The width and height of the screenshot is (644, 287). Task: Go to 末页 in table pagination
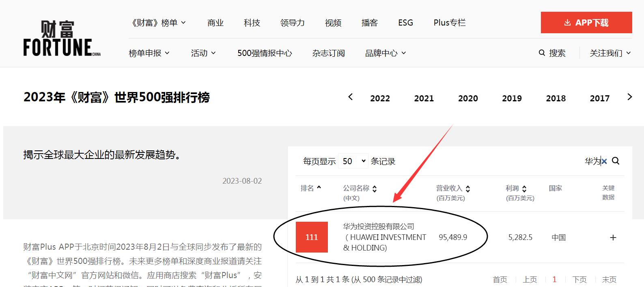(609, 279)
